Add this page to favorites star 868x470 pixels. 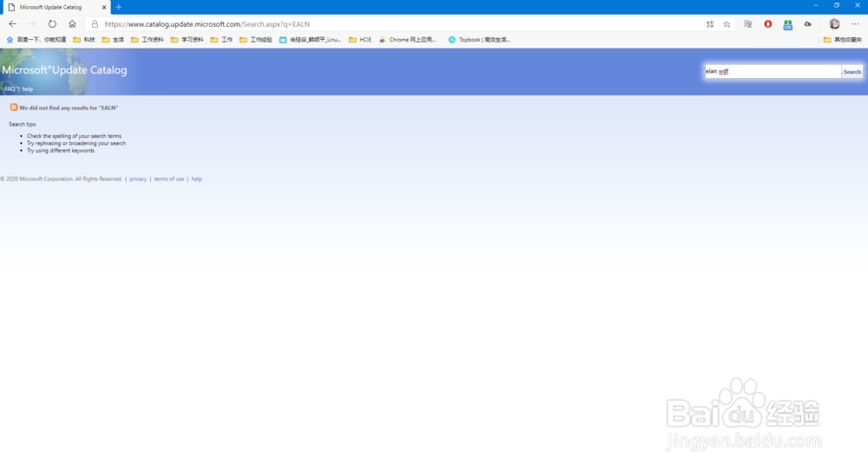727,23
